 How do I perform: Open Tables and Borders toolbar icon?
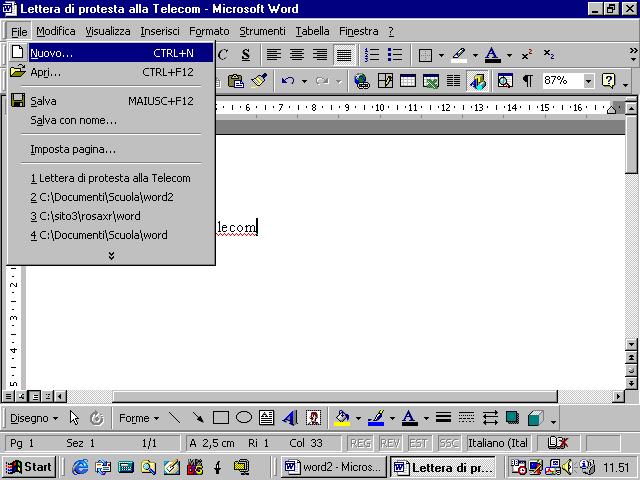pyautogui.click(x=385, y=81)
